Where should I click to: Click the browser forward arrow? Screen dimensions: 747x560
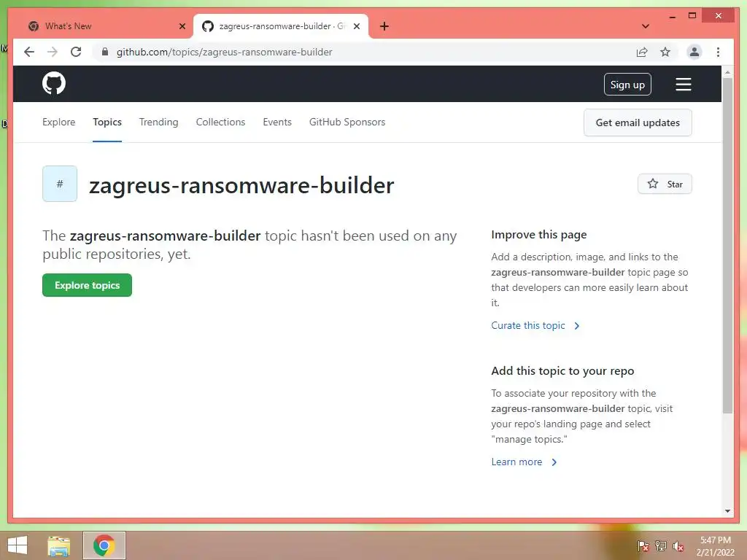tap(53, 52)
